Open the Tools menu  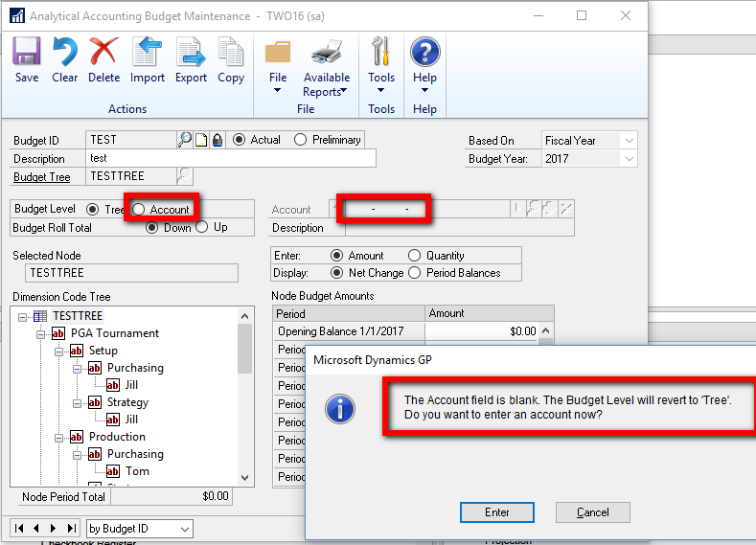[381, 60]
